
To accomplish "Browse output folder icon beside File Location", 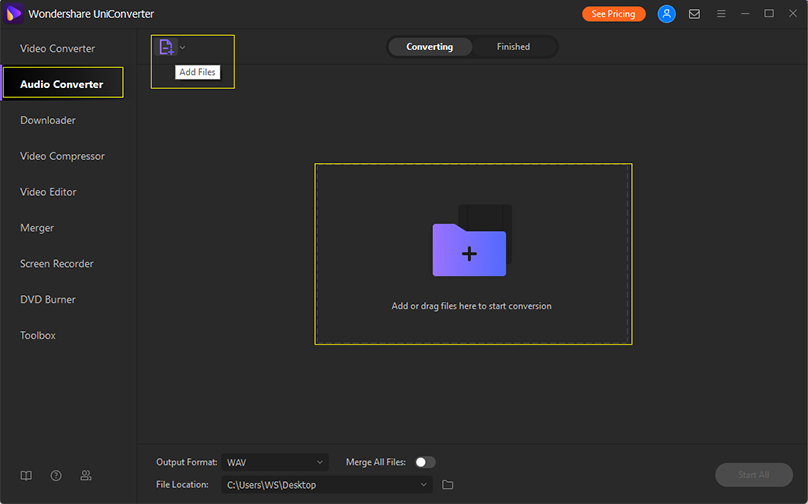I will pos(448,485).
